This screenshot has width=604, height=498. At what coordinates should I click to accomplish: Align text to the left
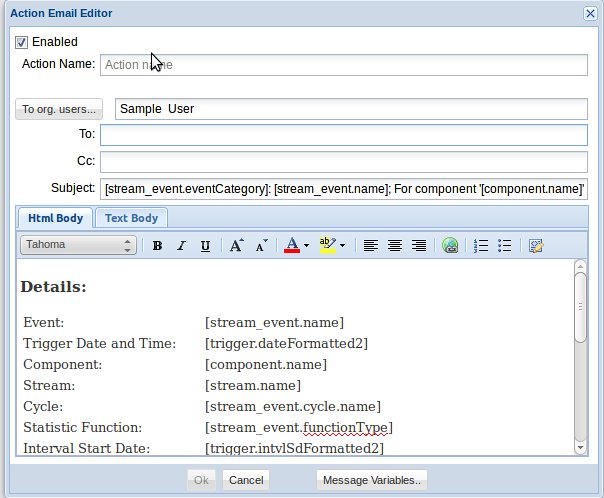tap(371, 245)
